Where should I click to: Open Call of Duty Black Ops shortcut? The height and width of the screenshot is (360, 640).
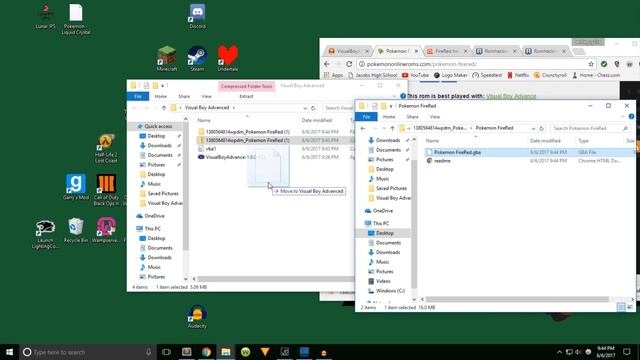click(106, 190)
